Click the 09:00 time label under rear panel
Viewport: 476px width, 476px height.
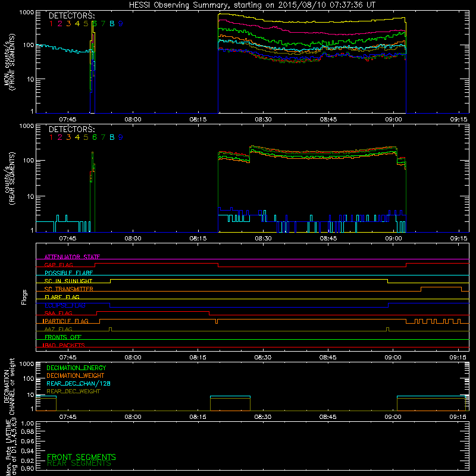click(x=393, y=239)
